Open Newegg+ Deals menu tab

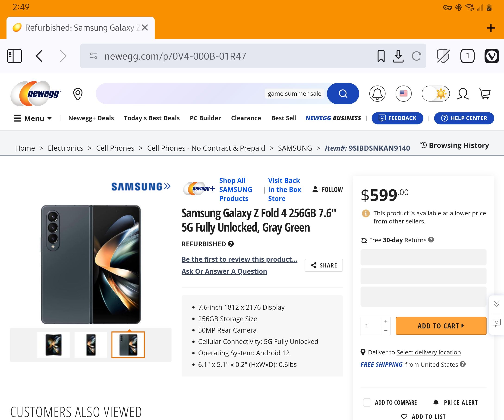click(x=91, y=118)
